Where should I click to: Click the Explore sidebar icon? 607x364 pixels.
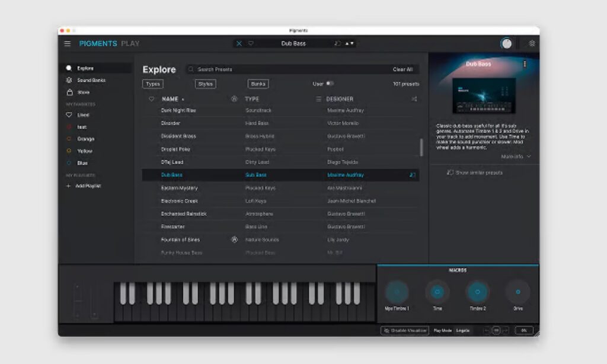(x=69, y=68)
